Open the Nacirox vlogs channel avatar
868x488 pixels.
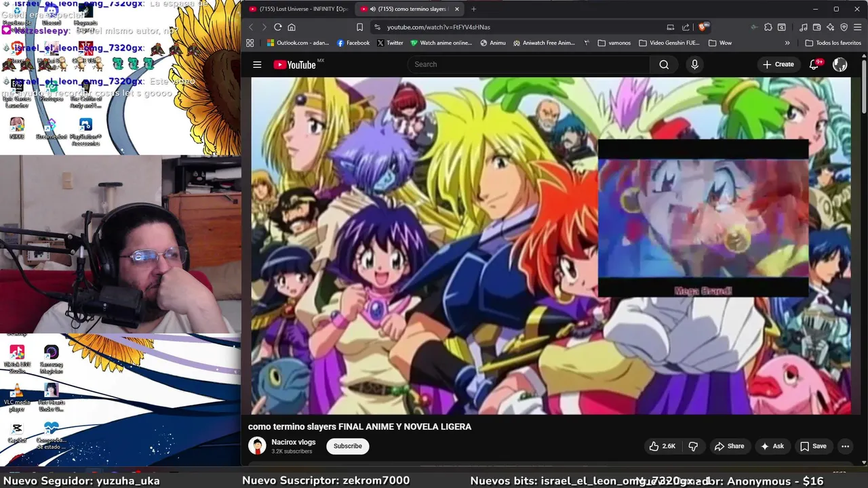(x=257, y=445)
